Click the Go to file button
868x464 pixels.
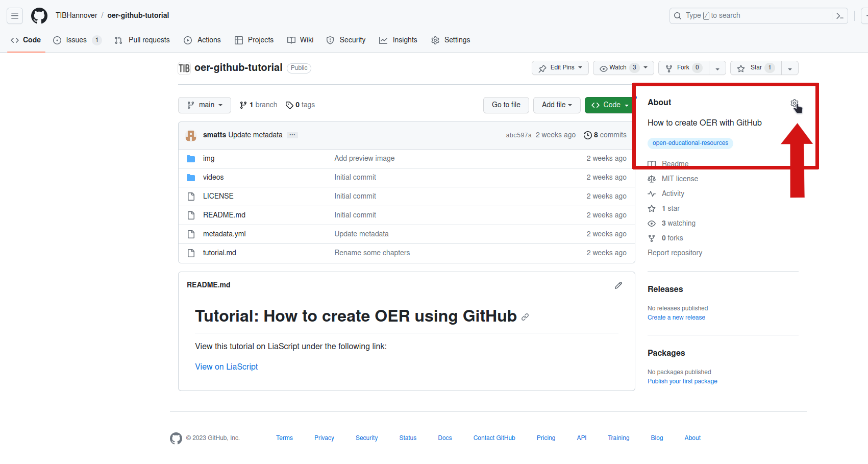click(506, 105)
